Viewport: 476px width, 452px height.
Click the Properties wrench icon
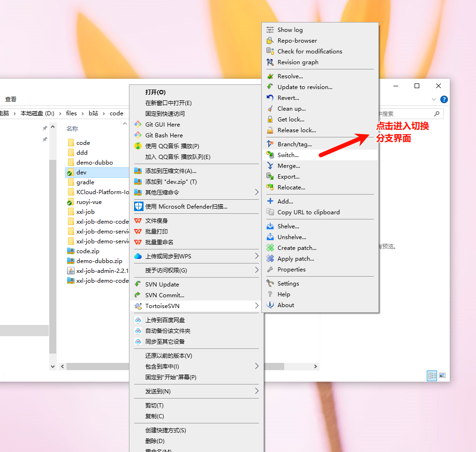(270, 270)
